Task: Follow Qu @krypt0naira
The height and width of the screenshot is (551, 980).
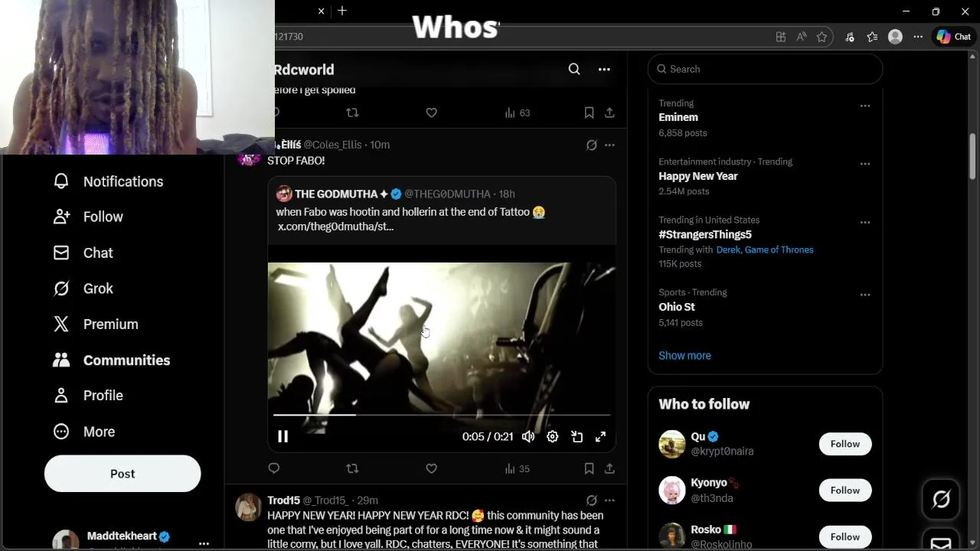Action: (x=845, y=444)
